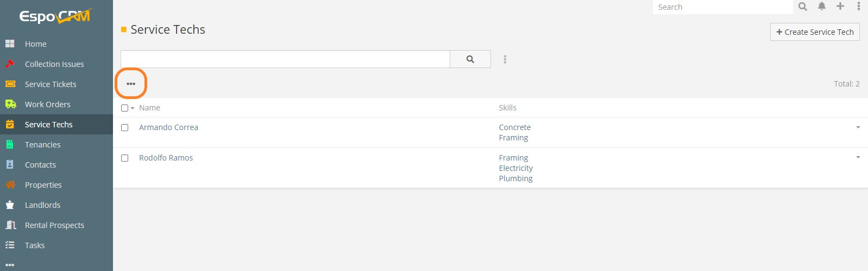
Task: Open the Armando Correa record link
Action: (x=168, y=127)
